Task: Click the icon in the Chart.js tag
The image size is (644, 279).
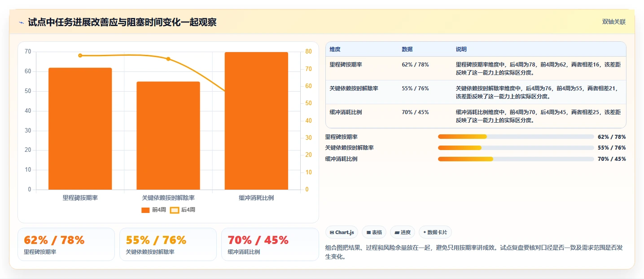Action: tap(332, 233)
